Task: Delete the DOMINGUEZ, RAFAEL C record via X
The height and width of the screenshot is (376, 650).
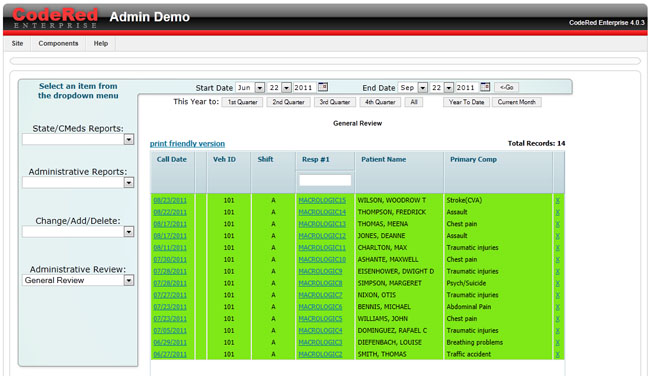Action: (x=558, y=331)
